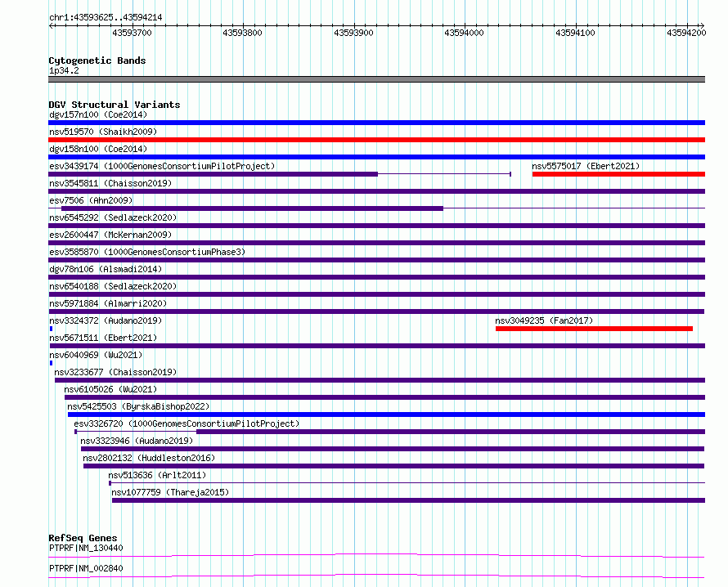The image size is (728, 587).
Task: Click the thick purple esv7506 variant bar
Action: 252,208
